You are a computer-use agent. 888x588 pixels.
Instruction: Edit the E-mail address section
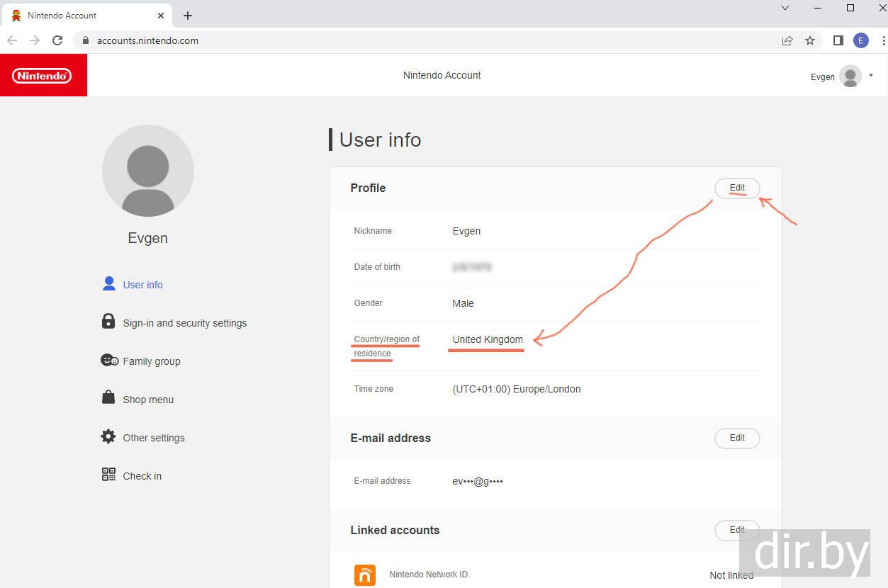click(737, 438)
